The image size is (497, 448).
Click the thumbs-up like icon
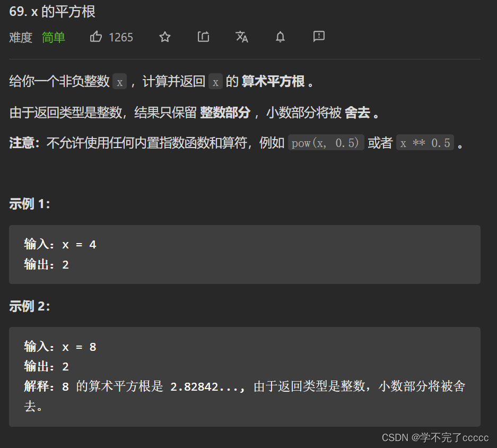(95, 37)
